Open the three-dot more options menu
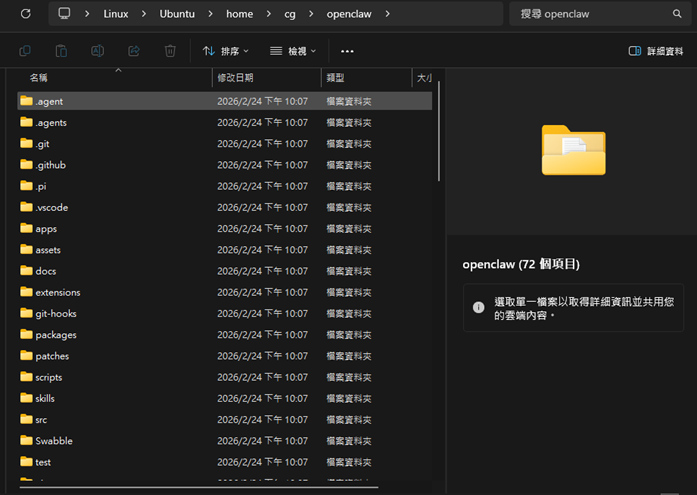Image resolution: width=697 pixels, height=495 pixels. tap(347, 51)
